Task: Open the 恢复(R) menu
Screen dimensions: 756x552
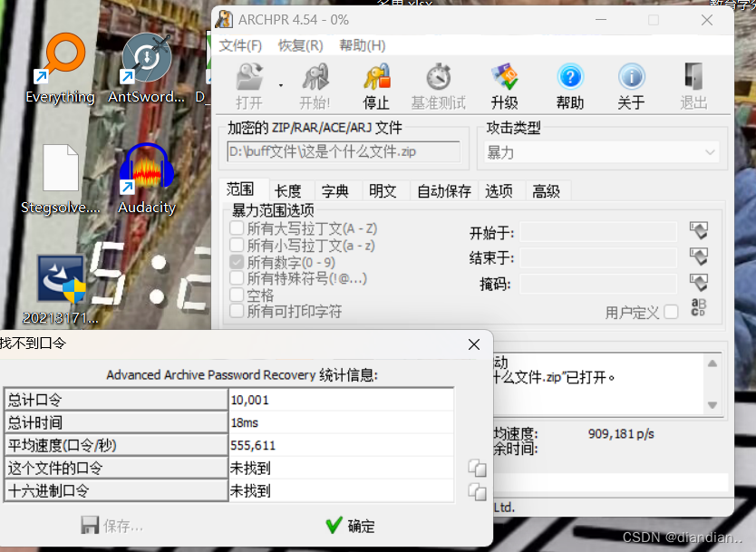Action: (x=300, y=46)
